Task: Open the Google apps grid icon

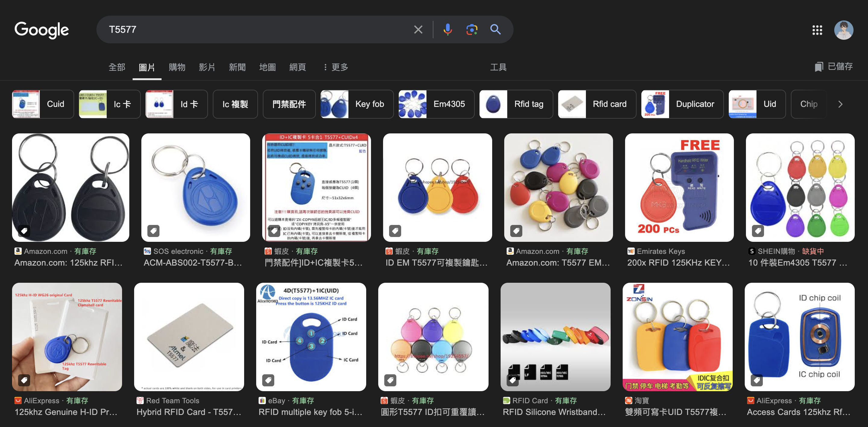Action: pos(817,30)
